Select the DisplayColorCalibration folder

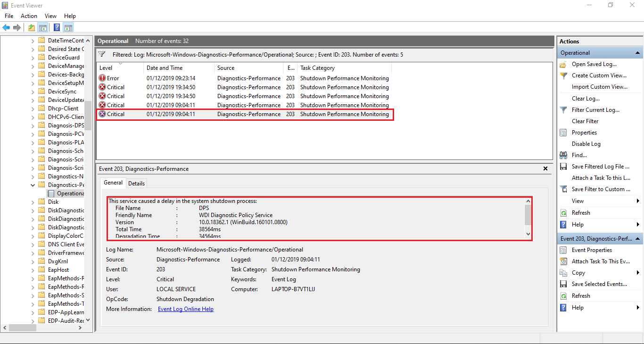(x=66, y=236)
